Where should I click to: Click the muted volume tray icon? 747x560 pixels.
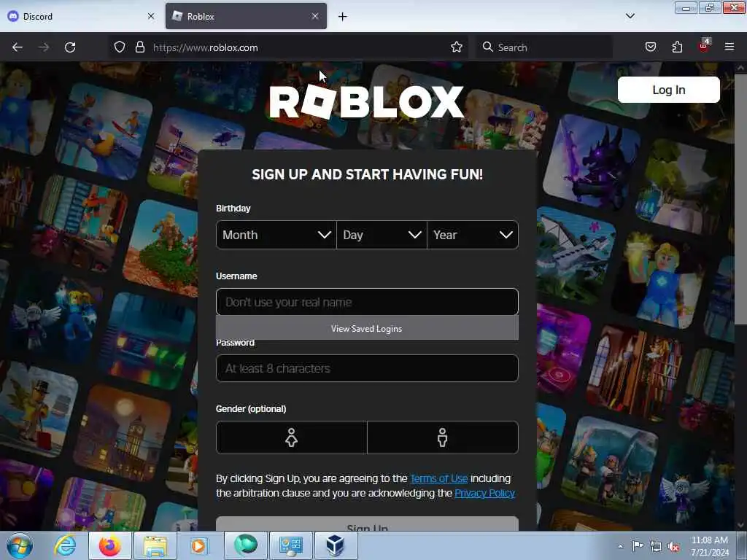click(x=673, y=547)
